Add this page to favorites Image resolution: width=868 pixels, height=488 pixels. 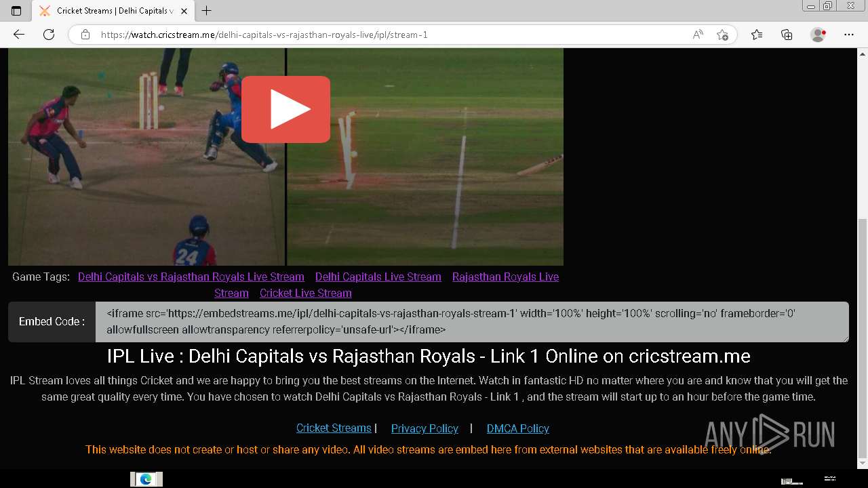pyautogui.click(x=722, y=35)
